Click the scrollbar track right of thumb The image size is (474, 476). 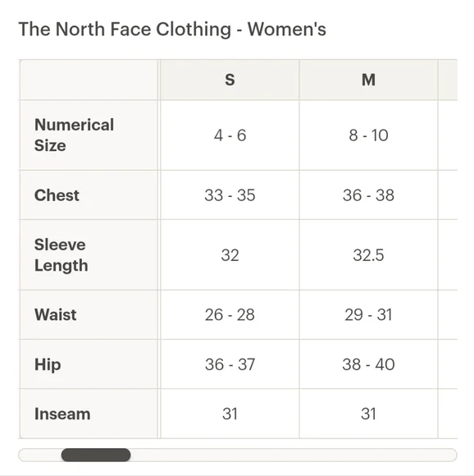(294, 455)
